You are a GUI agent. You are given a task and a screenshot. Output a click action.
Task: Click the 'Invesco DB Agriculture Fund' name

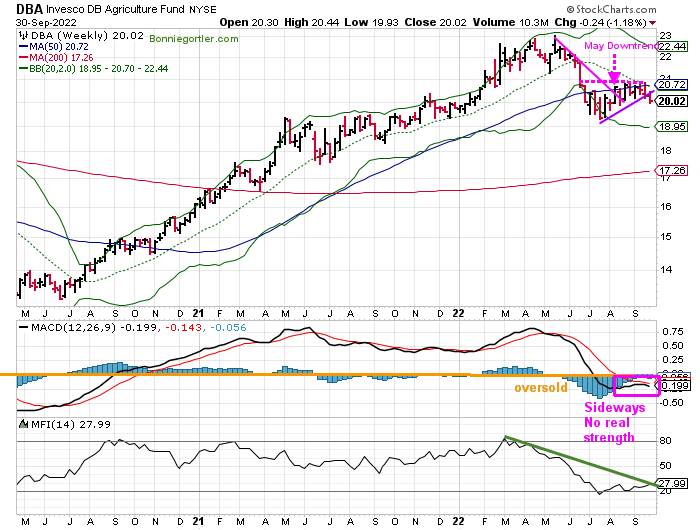pyautogui.click(x=116, y=9)
